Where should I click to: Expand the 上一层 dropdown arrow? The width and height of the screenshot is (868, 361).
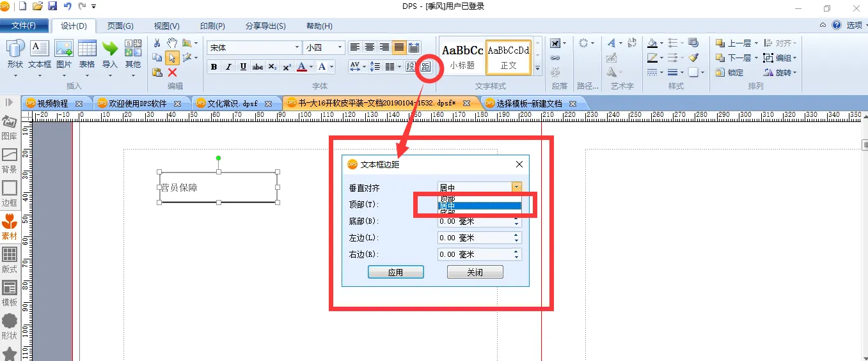756,43
